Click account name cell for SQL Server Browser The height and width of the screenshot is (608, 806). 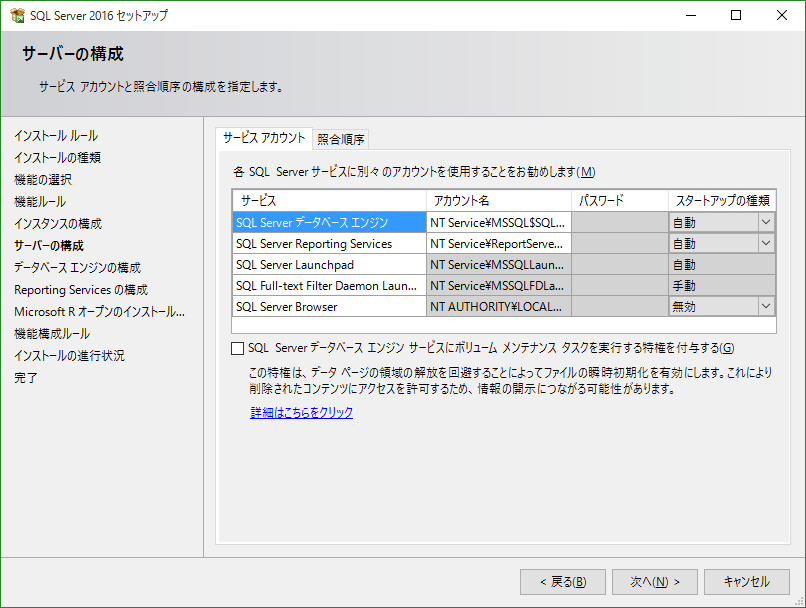498,307
